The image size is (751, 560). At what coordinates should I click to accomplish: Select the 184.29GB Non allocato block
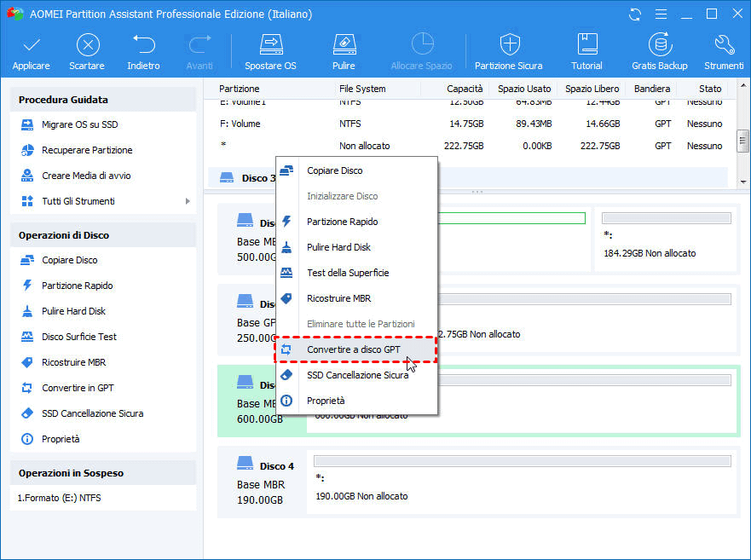pos(666,237)
